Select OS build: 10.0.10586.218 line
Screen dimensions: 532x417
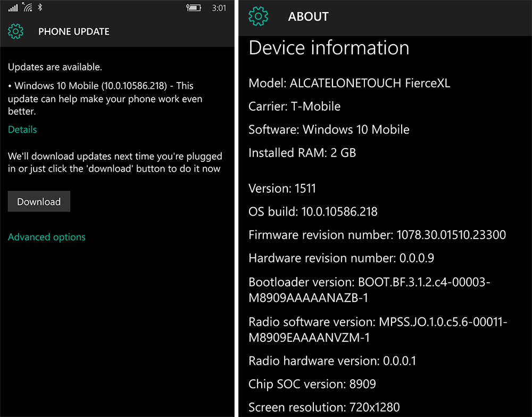313,211
